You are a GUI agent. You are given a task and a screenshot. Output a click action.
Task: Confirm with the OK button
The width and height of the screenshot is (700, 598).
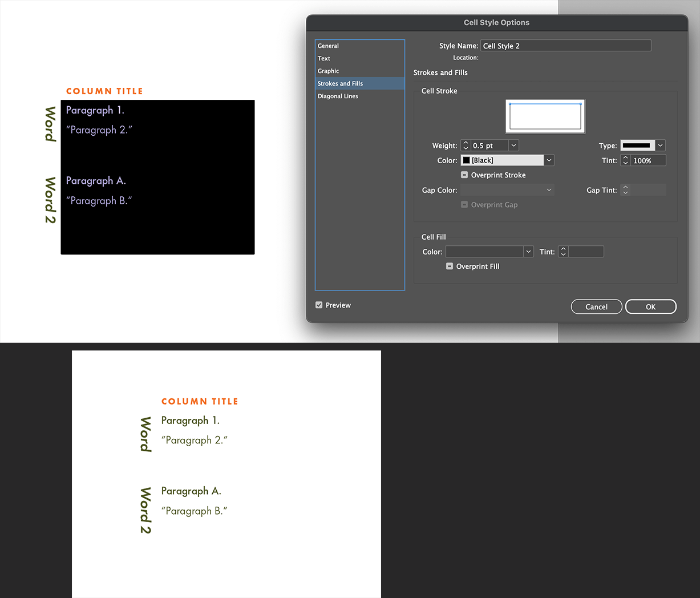pos(650,306)
